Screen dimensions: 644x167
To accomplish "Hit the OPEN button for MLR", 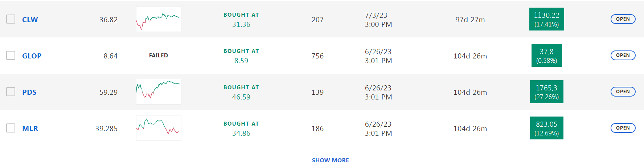I will coord(623,128).
